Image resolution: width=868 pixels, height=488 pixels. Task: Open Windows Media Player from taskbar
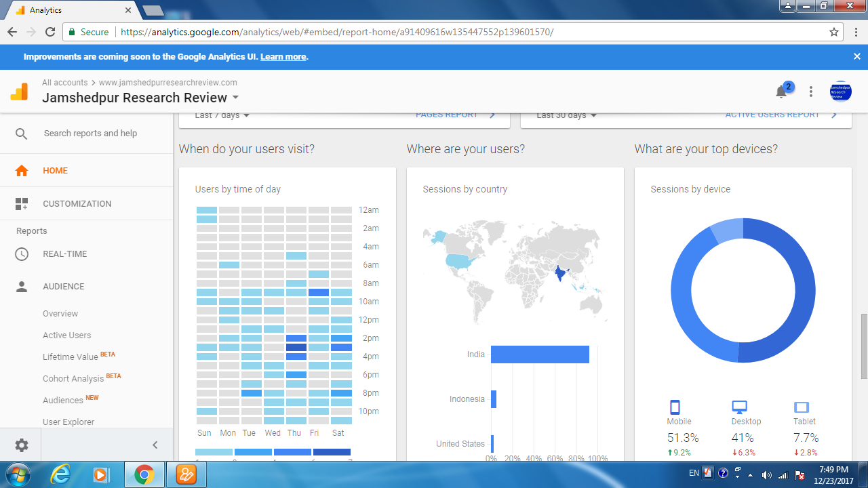coord(102,474)
